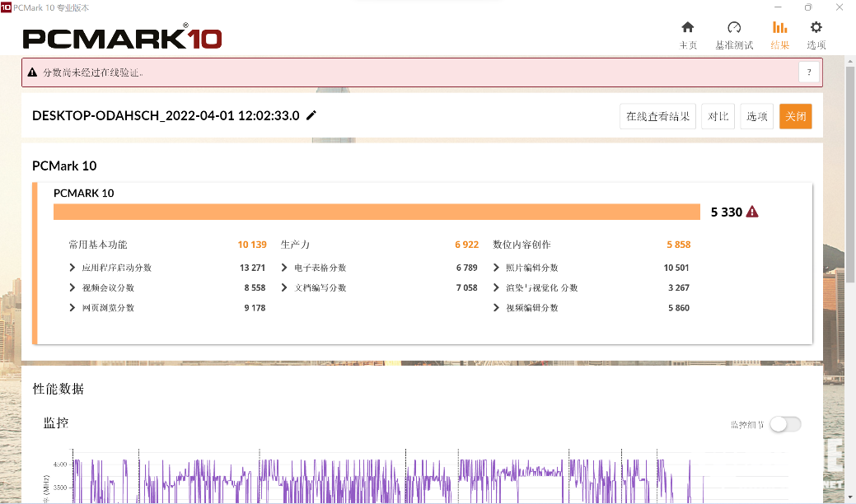
Task: Select the results bar chart icon
Action: (x=779, y=28)
